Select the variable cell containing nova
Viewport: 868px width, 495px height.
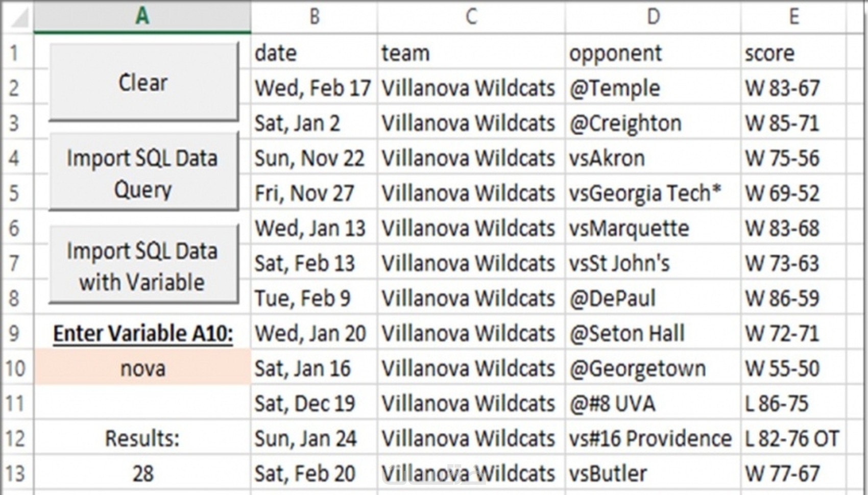(x=142, y=368)
